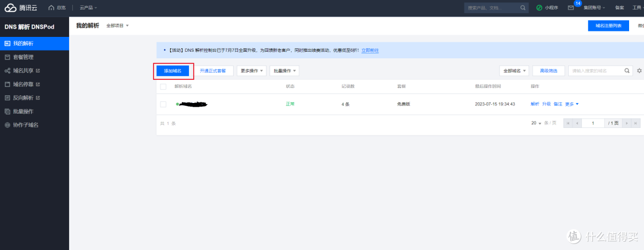The image size is (644, 250).
Task: Expand the 更多操作 dropdown
Action: [252, 70]
